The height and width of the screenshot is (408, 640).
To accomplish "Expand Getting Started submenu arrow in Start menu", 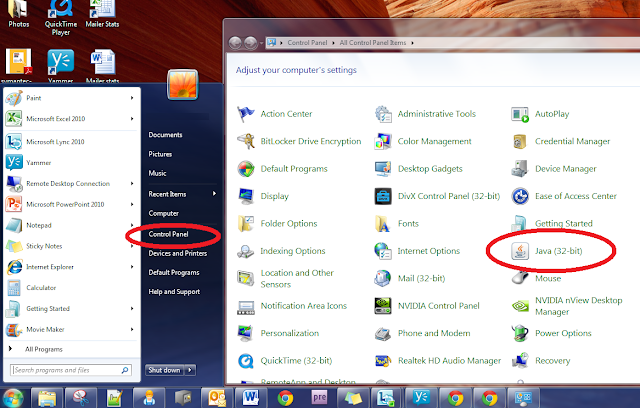I will (x=132, y=308).
